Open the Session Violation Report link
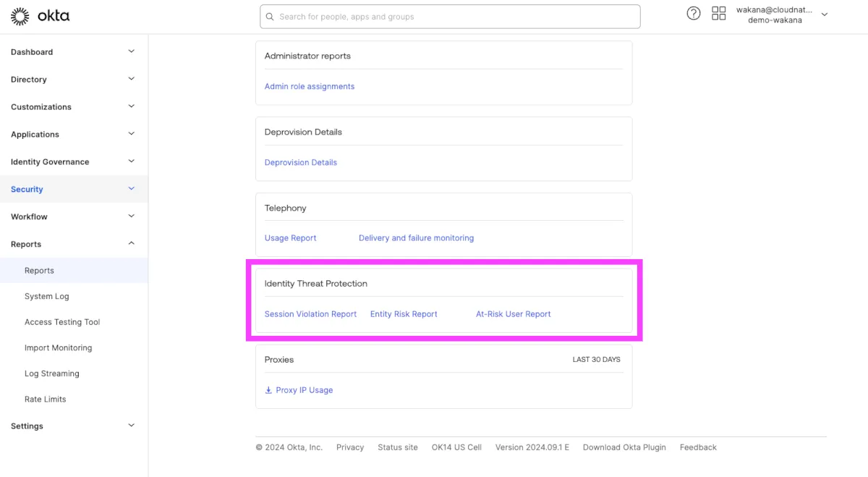The height and width of the screenshot is (477, 868). pyautogui.click(x=310, y=314)
